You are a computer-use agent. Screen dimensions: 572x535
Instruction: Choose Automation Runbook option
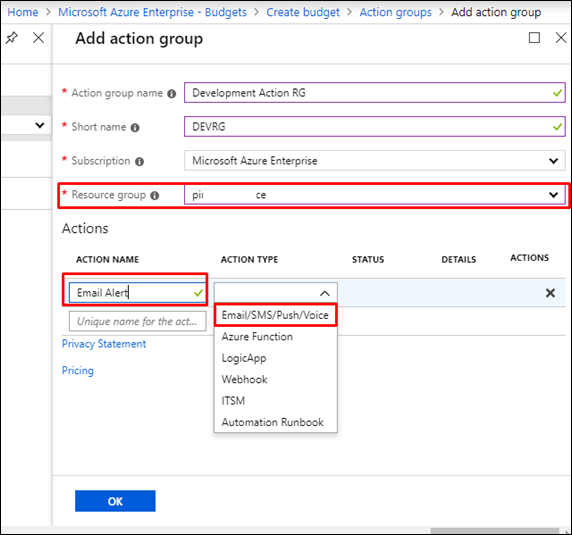(x=273, y=422)
